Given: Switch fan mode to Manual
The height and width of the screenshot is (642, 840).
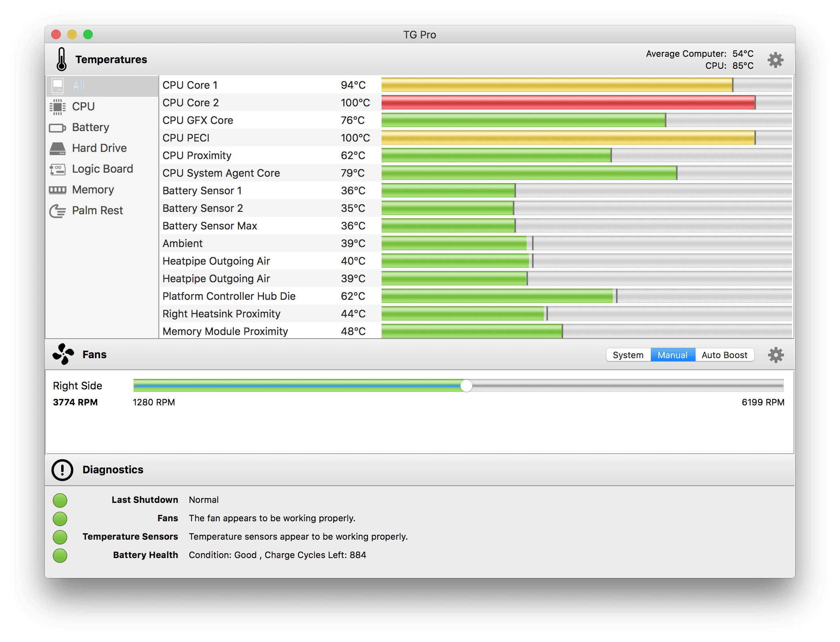Looking at the screenshot, I should coord(673,355).
